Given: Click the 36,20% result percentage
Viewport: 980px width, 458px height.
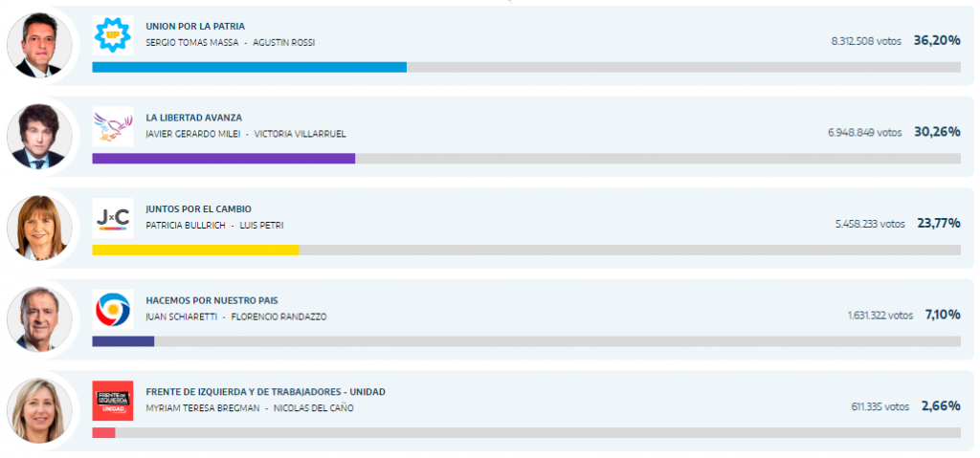Looking at the screenshot, I should (x=937, y=41).
